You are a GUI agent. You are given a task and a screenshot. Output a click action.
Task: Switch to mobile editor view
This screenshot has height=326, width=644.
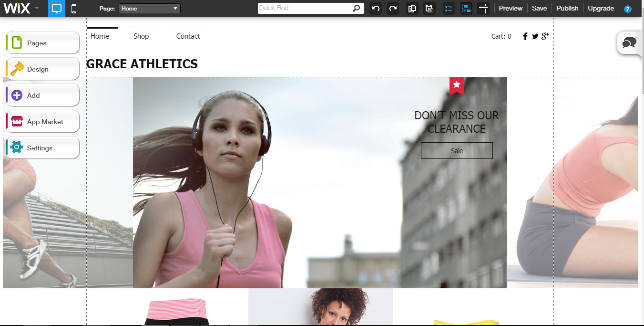pos(74,9)
